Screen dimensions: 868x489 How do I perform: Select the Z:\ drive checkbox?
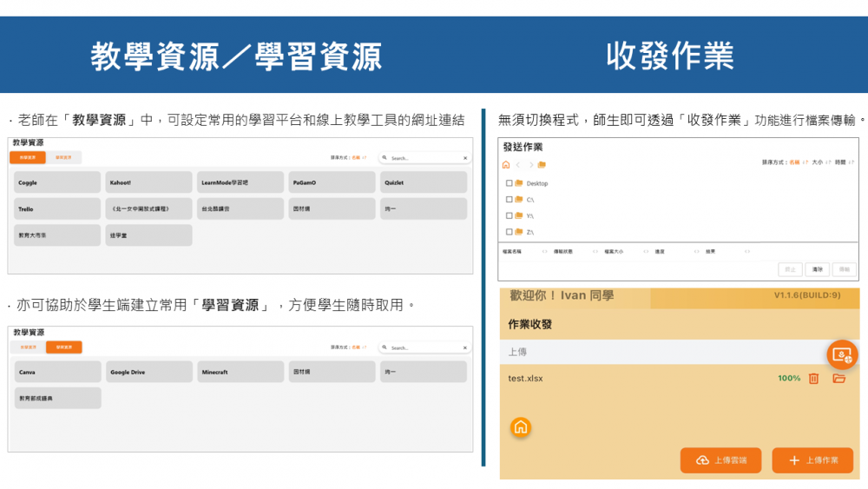(509, 232)
